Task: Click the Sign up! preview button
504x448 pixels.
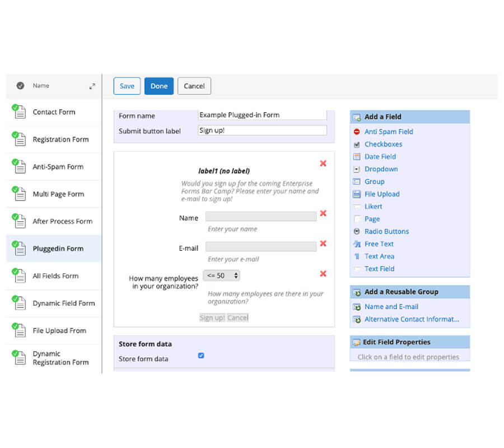Action: point(212,318)
